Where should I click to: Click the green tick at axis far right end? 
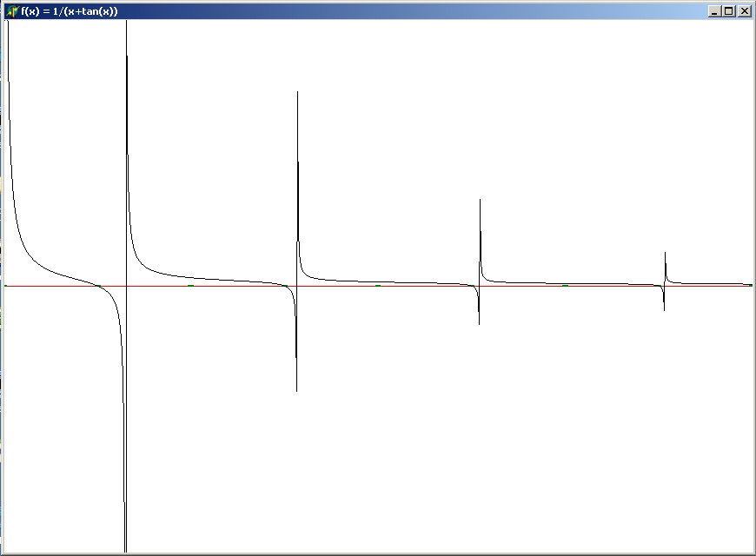point(750,285)
